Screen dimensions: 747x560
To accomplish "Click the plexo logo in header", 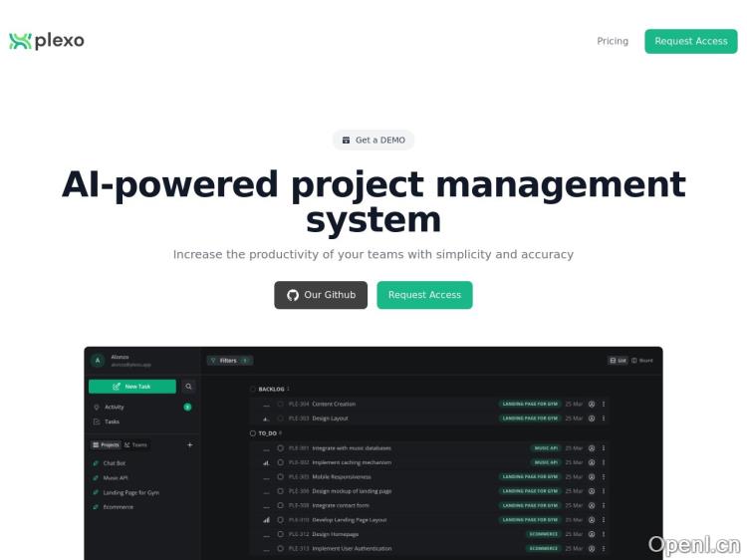I will click(47, 41).
